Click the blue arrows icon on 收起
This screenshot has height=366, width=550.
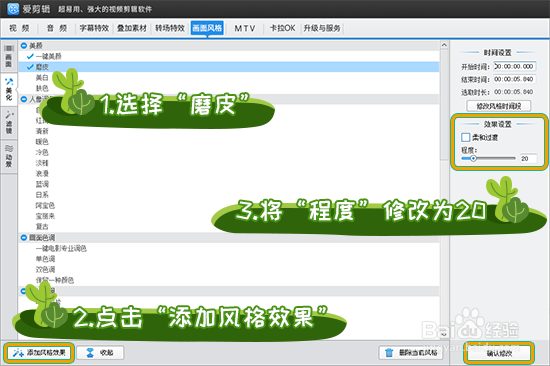tap(90, 353)
